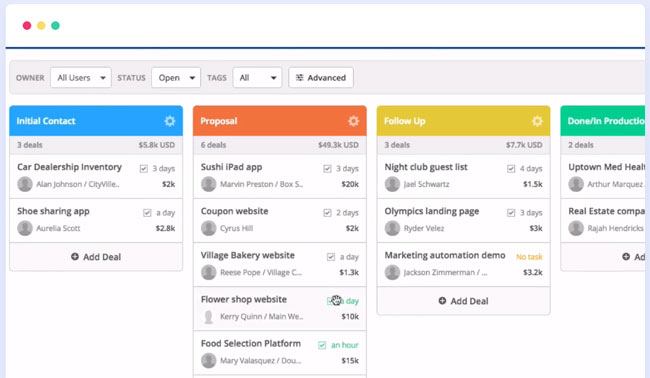Click the $49.3k USD Proposal total
The image size is (650, 378).
click(x=338, y=145)
